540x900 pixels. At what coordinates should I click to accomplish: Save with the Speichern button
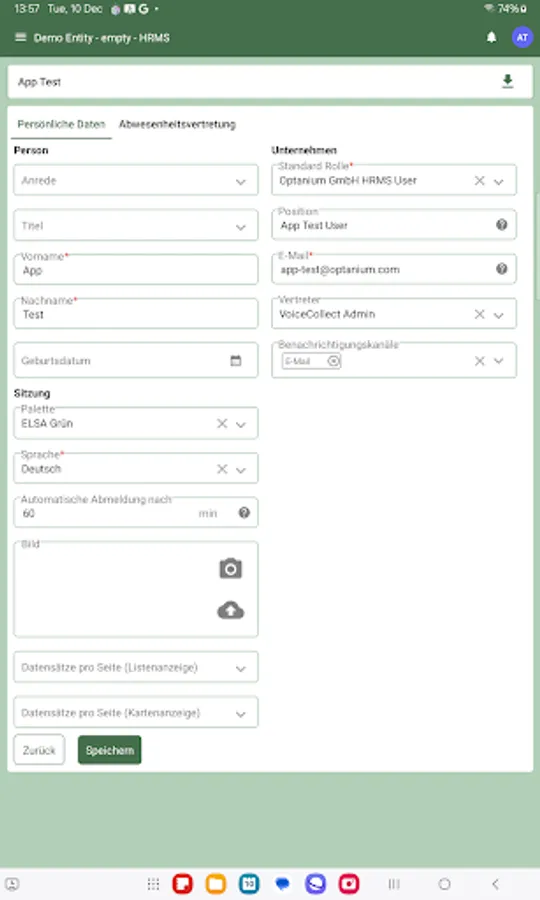point(110,750)
